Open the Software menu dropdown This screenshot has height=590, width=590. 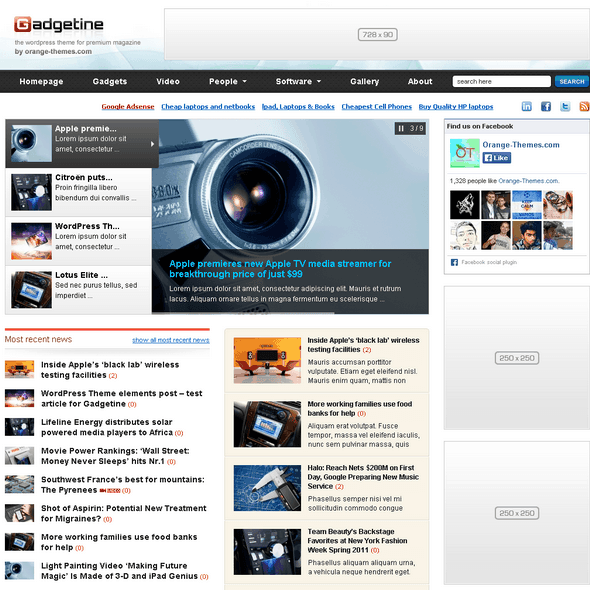click(298, 81)
